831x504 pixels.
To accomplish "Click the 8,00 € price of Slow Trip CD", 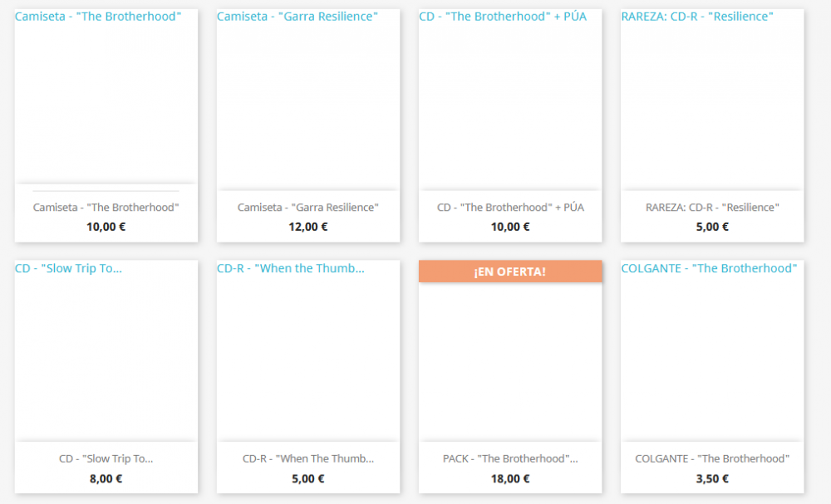I will (106, 479).
